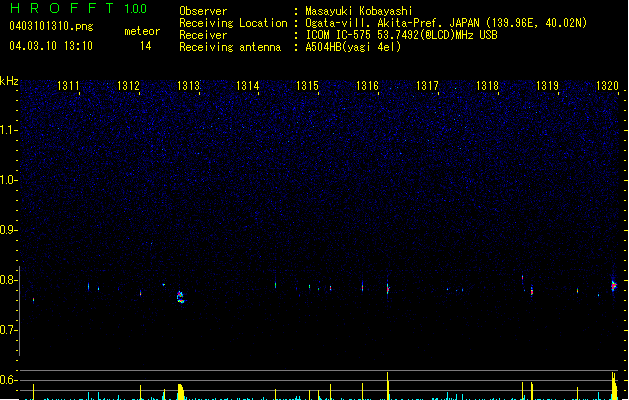The height and width of the screenshot is (400, 629).
Task: Select the filename 0403101310.png
Action: click(51, 26)
